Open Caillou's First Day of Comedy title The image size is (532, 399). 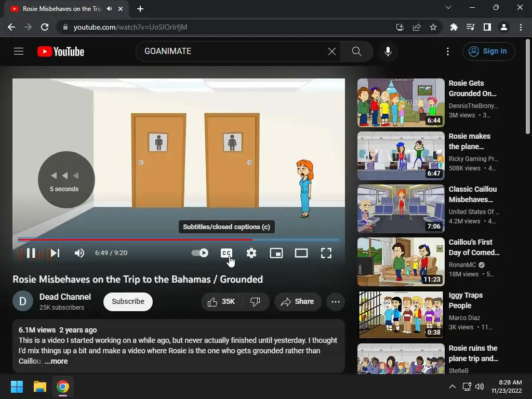[x=474, y=247]
